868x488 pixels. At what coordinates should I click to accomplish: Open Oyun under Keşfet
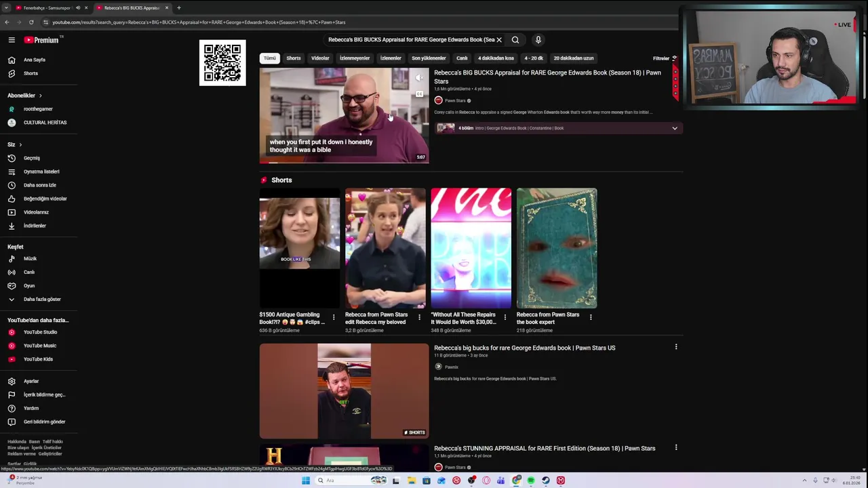(x=29, y=285)
